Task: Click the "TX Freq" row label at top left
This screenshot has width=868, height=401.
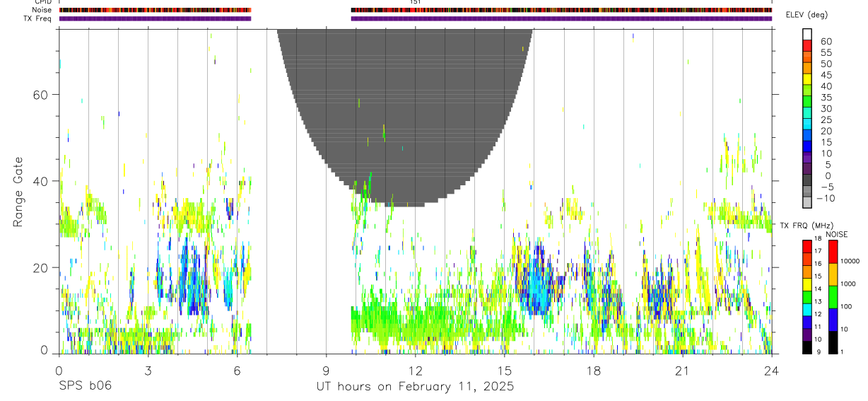Action: 38,18
